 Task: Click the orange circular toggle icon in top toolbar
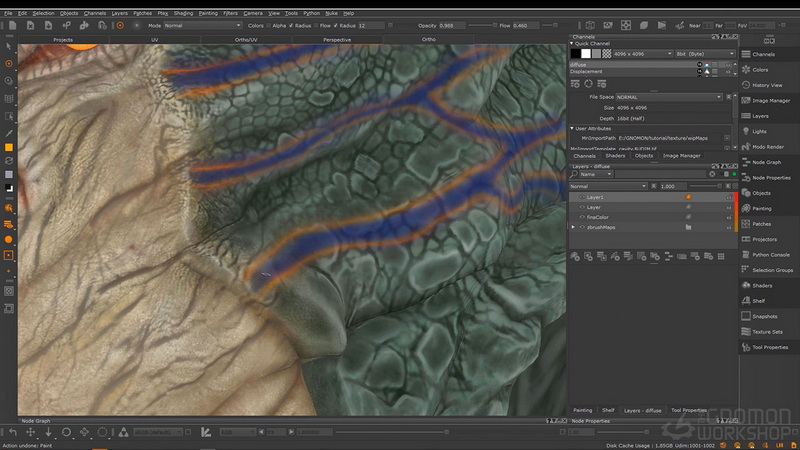pyautogui.click(x=120, y=25)
